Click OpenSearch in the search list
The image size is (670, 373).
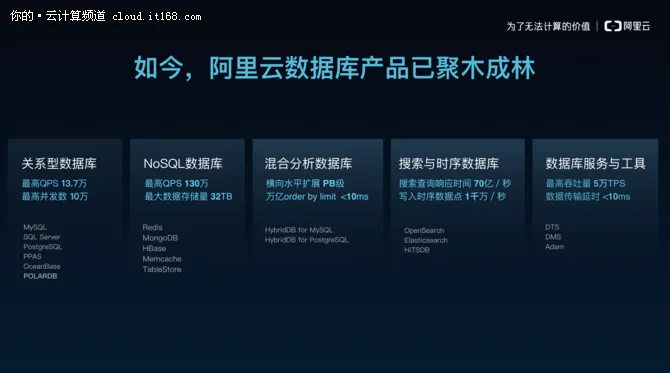pos(424,231)
